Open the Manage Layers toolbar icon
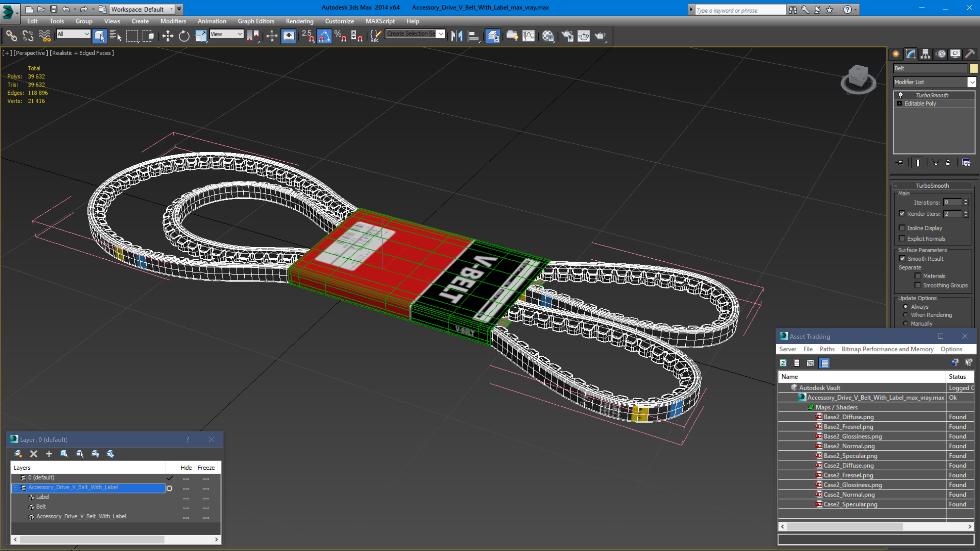This screenshot has width=980, height=551. (x=493, y=36)
